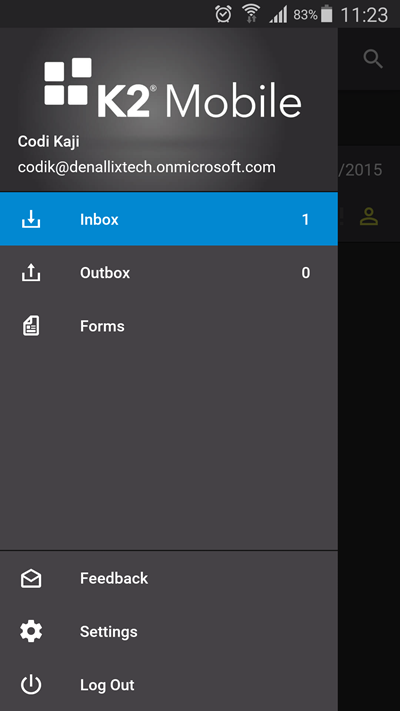Open Settings from the drawer
The image size is (400, 711).
coord(169,632)
